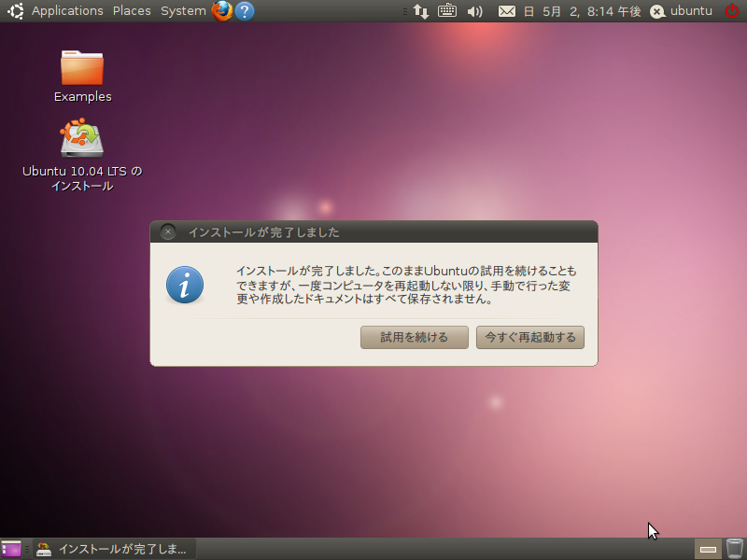Image resolution: width=747 pixels, height=560 pixels.
Task: Select the Ubuntu 10.04 LTS installer icon
Action: (82, 155)
